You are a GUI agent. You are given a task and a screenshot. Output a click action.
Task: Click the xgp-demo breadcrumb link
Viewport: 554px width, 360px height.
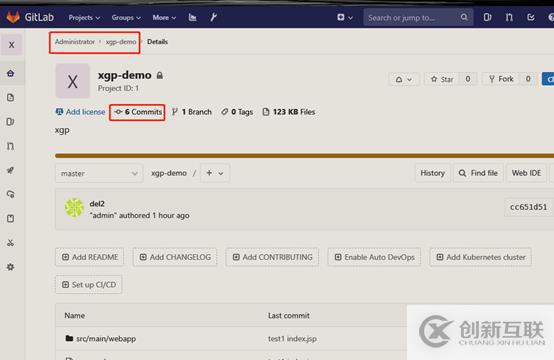point(121,42)
